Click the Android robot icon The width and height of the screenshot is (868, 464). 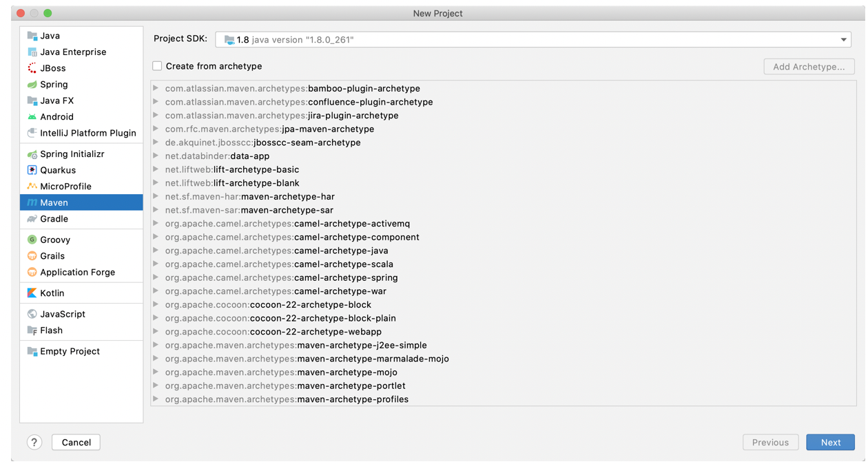tap(32, 117)
